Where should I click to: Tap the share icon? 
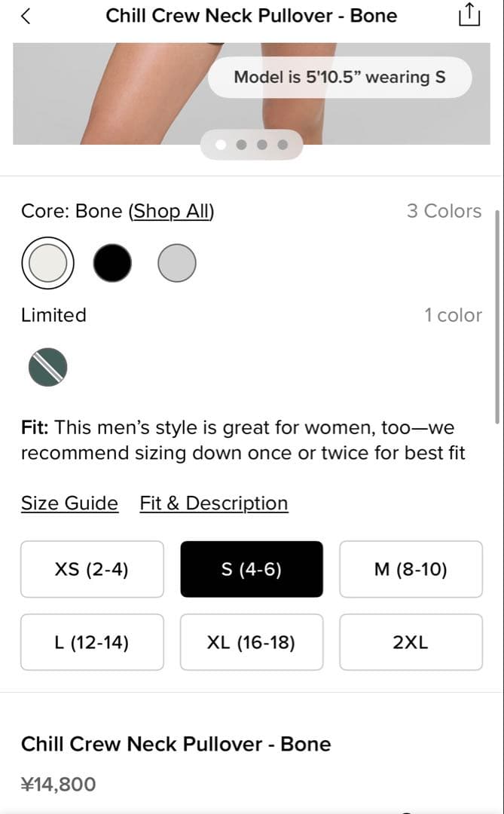(468, 16)
